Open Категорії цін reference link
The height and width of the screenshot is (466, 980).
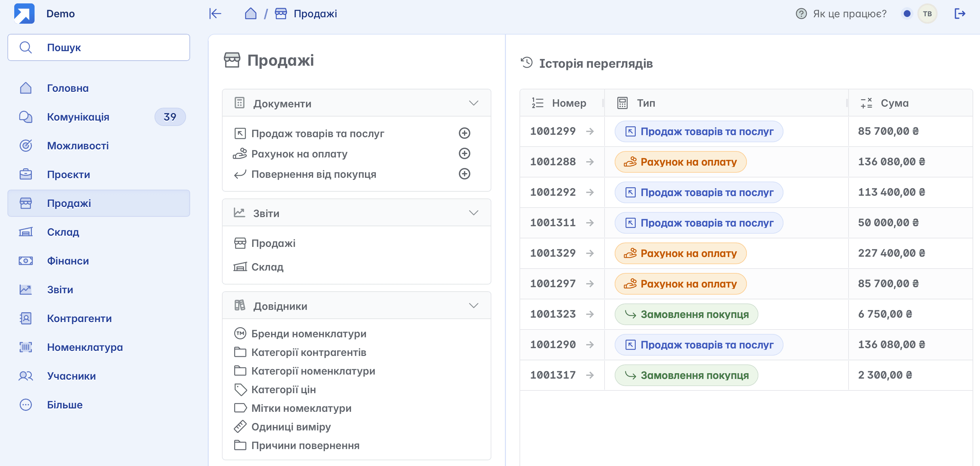click(x=283, y=389)
